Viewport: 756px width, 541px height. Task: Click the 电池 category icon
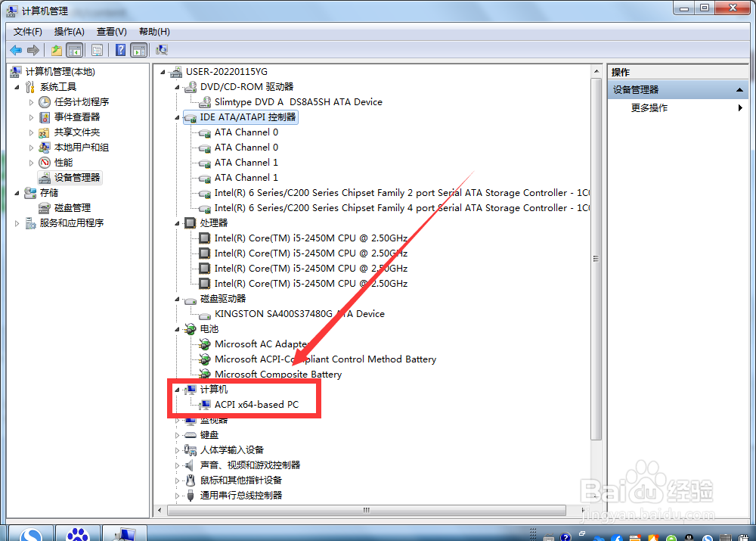tap(191, 328)
